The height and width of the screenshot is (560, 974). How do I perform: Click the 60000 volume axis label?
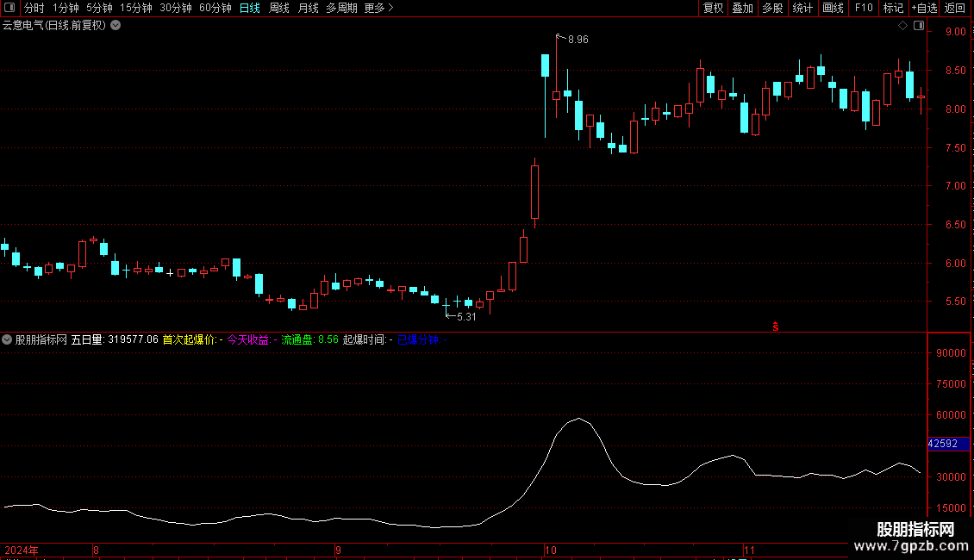click(951, 414)
